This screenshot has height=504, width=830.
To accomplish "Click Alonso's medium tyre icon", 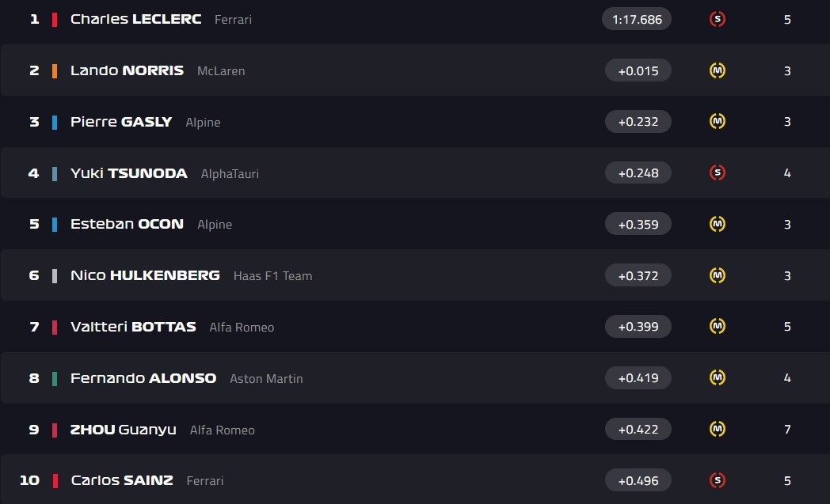I will [717, 377].
